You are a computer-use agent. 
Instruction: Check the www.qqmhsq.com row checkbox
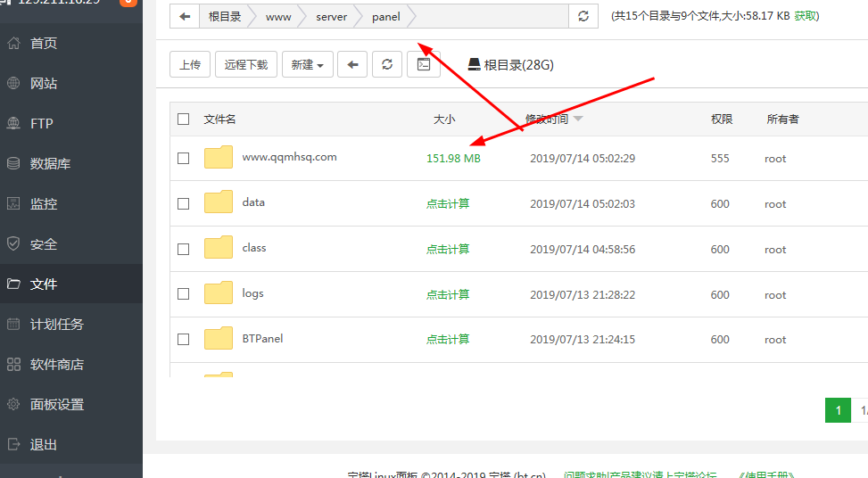click(183, 158)
